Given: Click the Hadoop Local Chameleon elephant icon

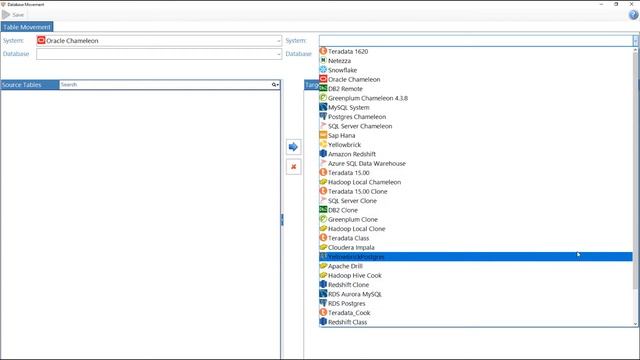Looking at the screenshot, I should coord(323,182).
